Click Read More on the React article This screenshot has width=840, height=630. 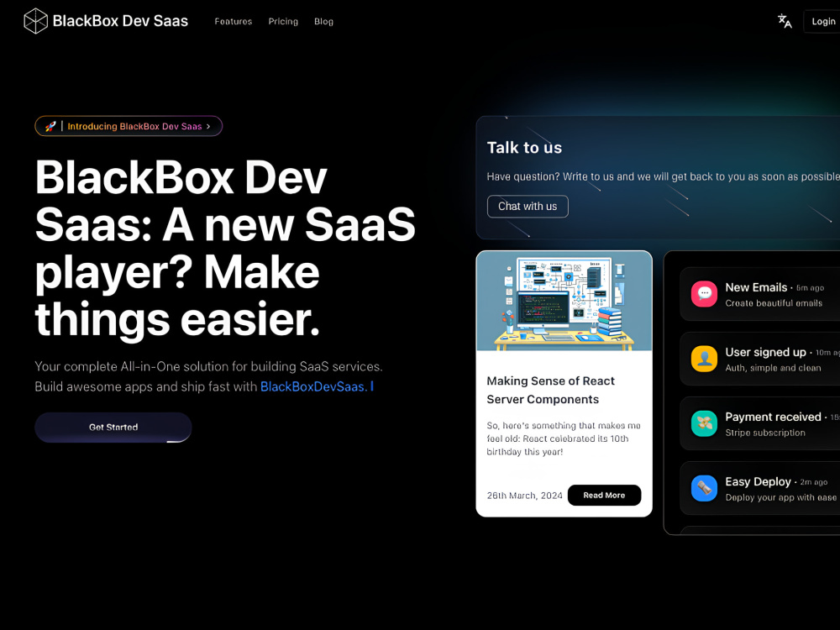[x=604, y=495]
